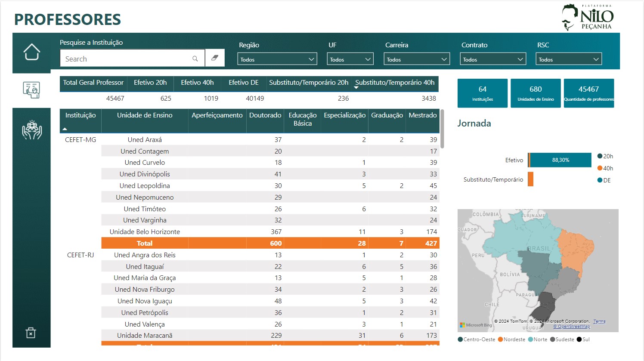Screen dimensions: 644x361
Task: Select the CEFET-RJ institution cell
Action: (80, 255)
